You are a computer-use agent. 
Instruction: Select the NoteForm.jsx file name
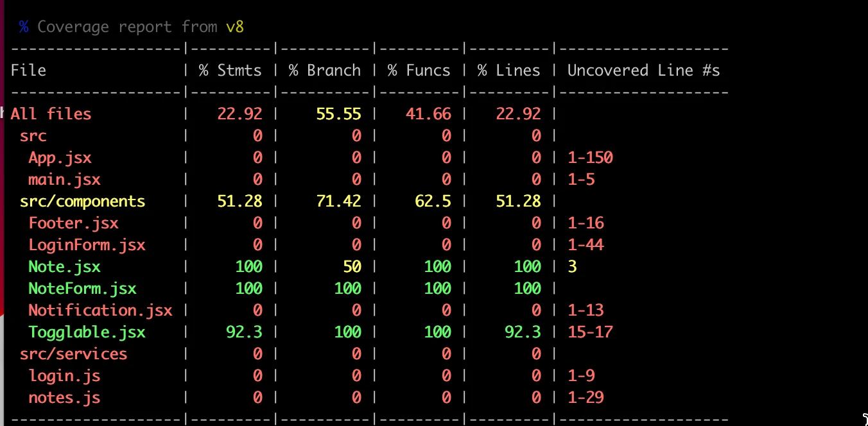click(82, 289)
